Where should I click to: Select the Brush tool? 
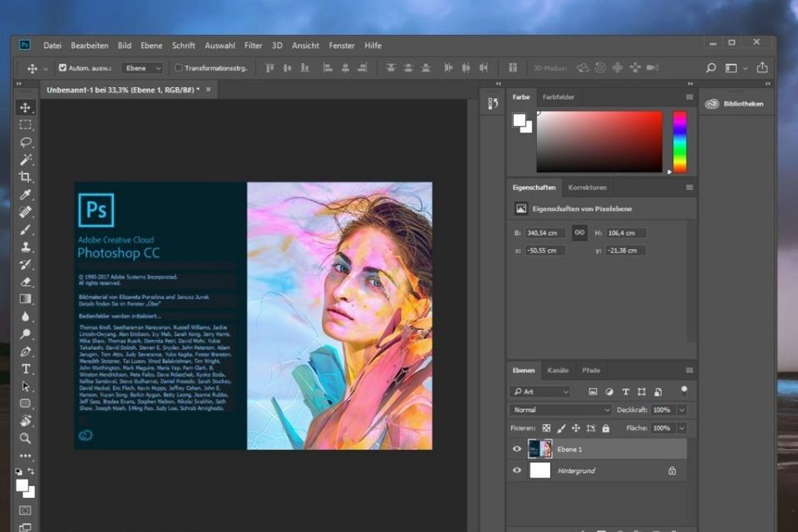click(25, 229)
